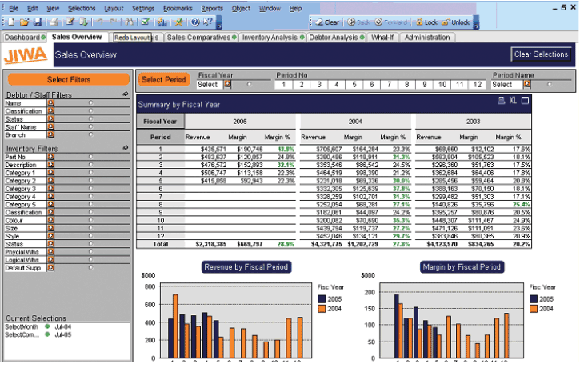Click the 2005 legend swatch in Revenue chart
The width and height of the screenshot is (582, 376).
click(322, 299)
